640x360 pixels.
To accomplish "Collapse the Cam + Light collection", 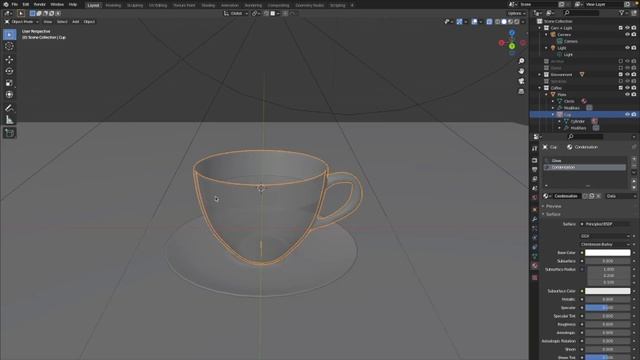I will pyautogui.click(x=540, y=28).
